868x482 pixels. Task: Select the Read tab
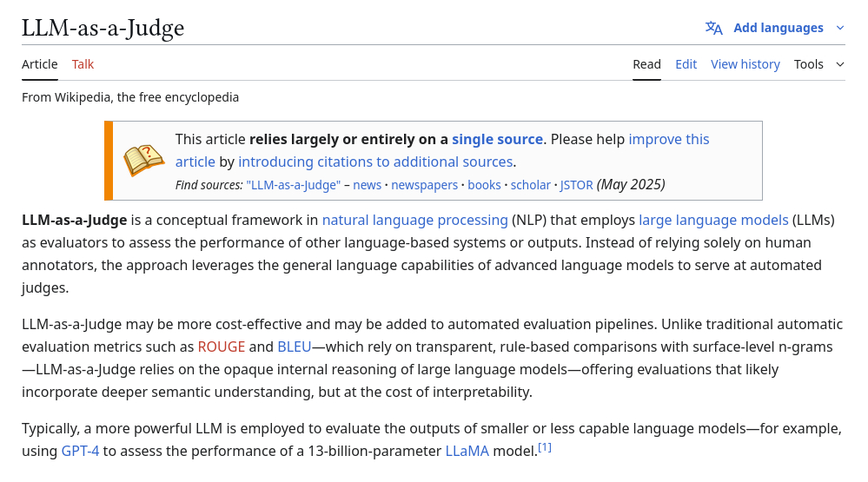(x=646, y=64)
